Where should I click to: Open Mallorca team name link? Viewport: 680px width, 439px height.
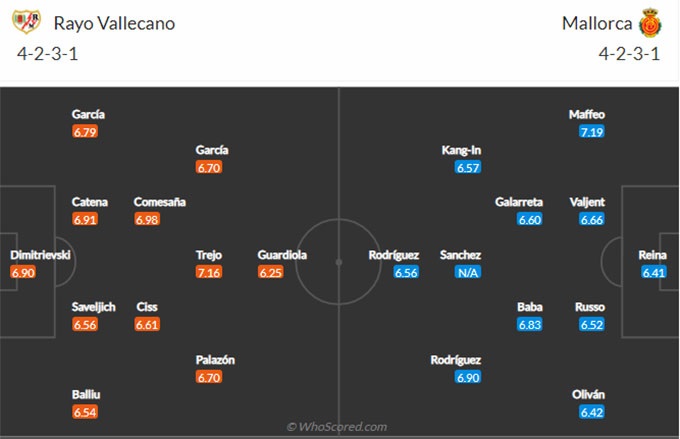point(597,23)
